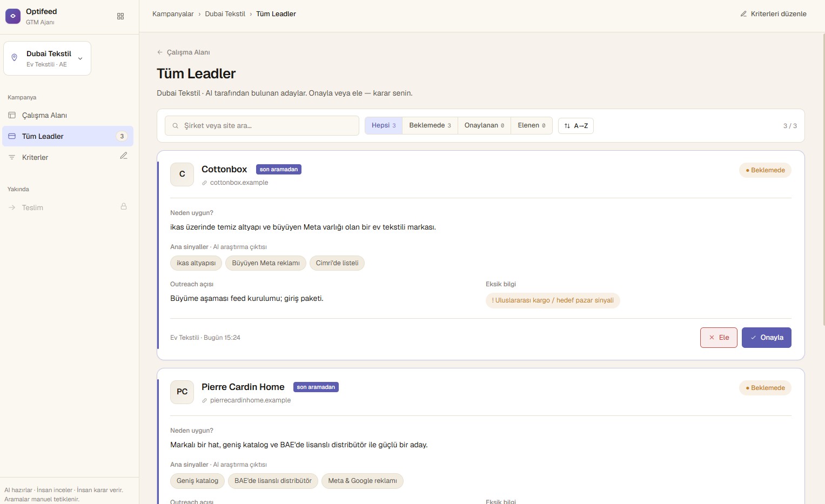Click Pierre Cardin Home Beklemede badge
Viewport: 825px width, 504px height.
coord(765,388)
